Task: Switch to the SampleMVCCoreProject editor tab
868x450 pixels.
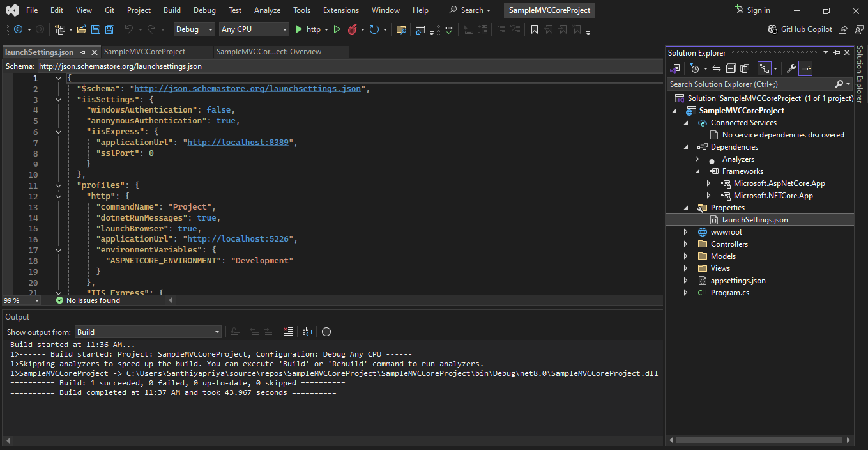Action: (x=144, y=52)
